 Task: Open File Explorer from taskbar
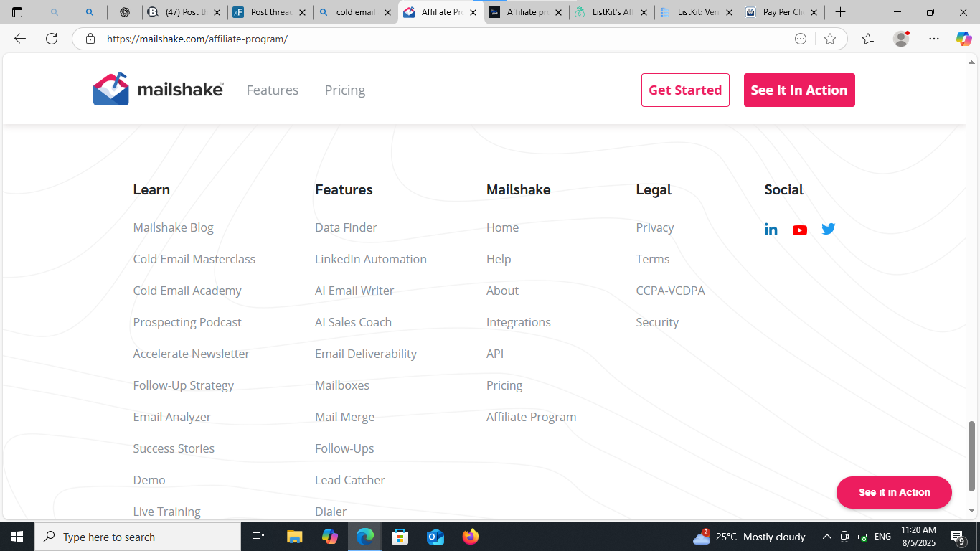[294, 537]
